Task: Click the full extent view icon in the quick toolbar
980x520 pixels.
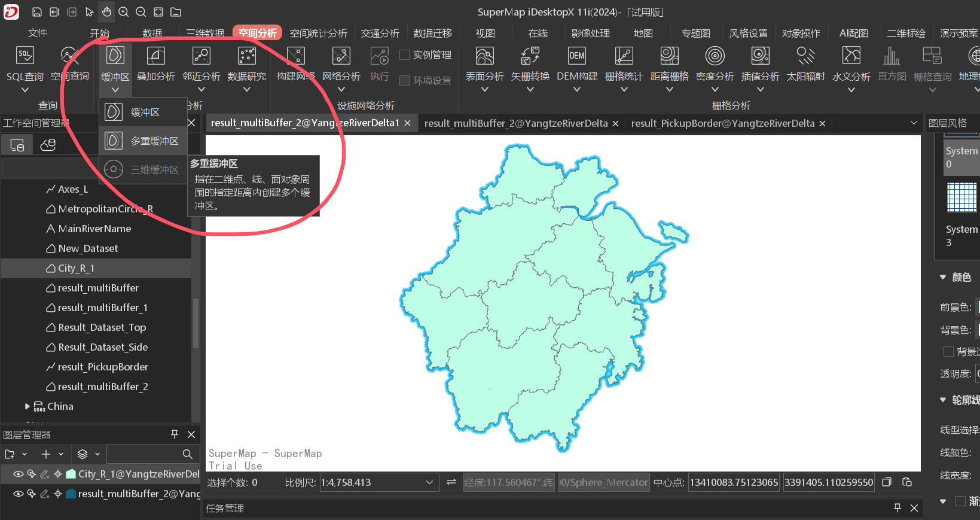Action: 158,12
